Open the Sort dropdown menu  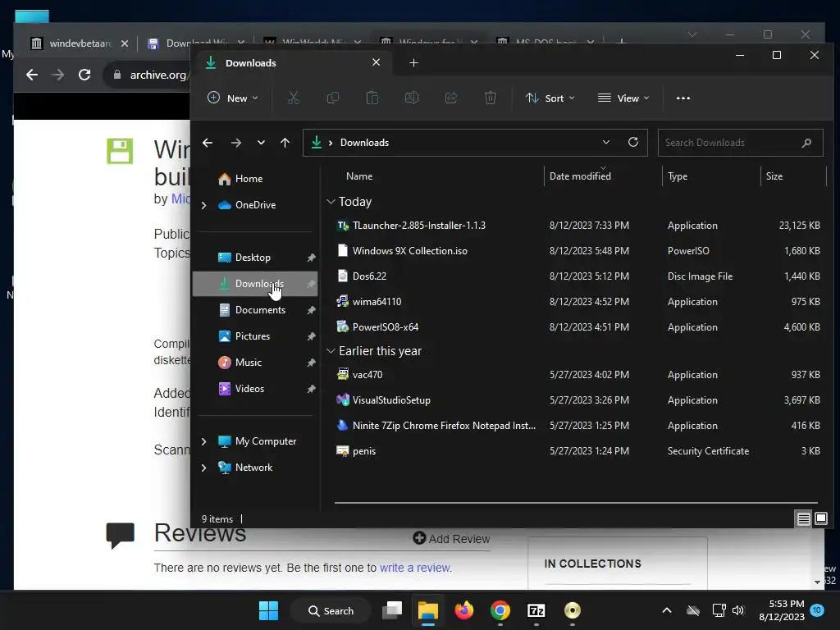point(550,98)
